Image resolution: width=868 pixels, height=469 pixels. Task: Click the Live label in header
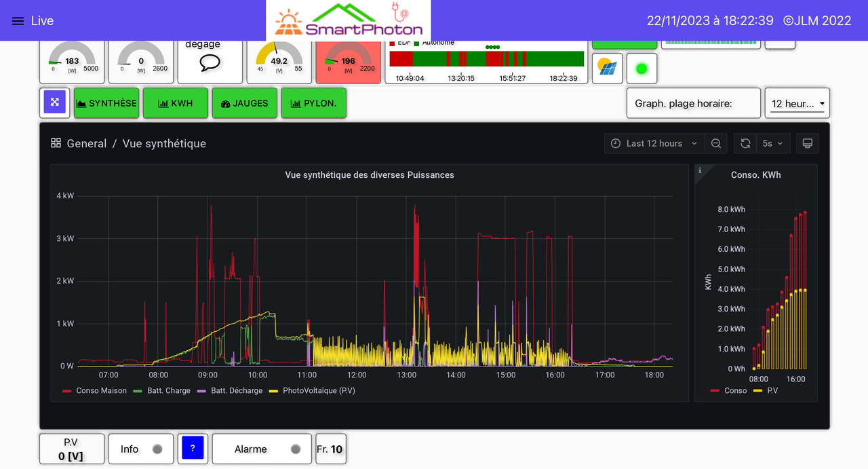coord(42,21)
